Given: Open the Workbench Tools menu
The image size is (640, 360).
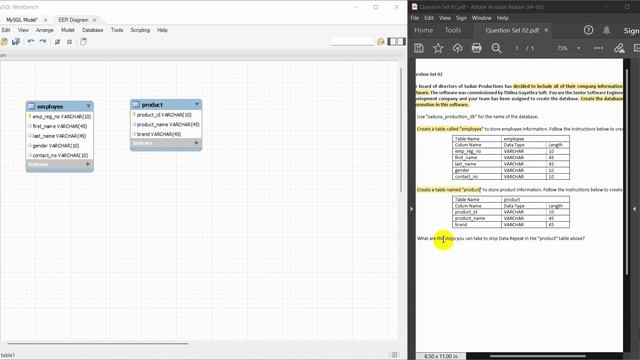Looking at the screenshot, I should pyautogui.click(x=117, y=30).
